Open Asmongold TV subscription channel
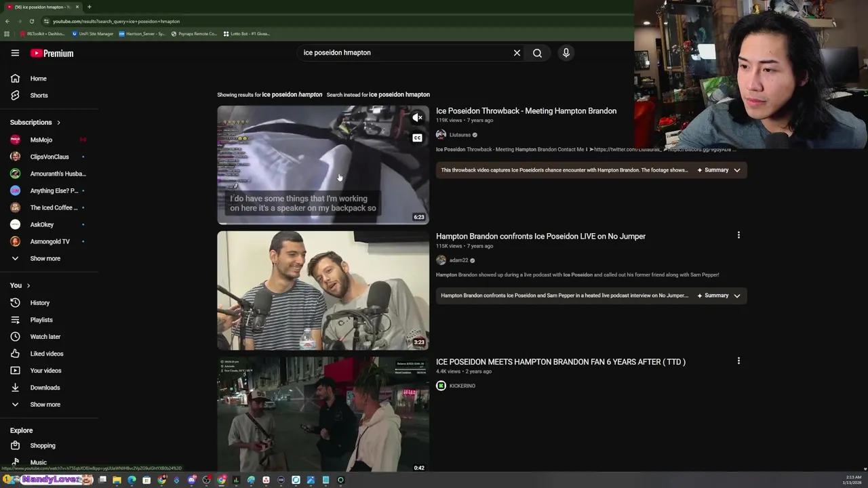Image resolution: width=868 pixels, height=488 pixels. pos(49,241)
